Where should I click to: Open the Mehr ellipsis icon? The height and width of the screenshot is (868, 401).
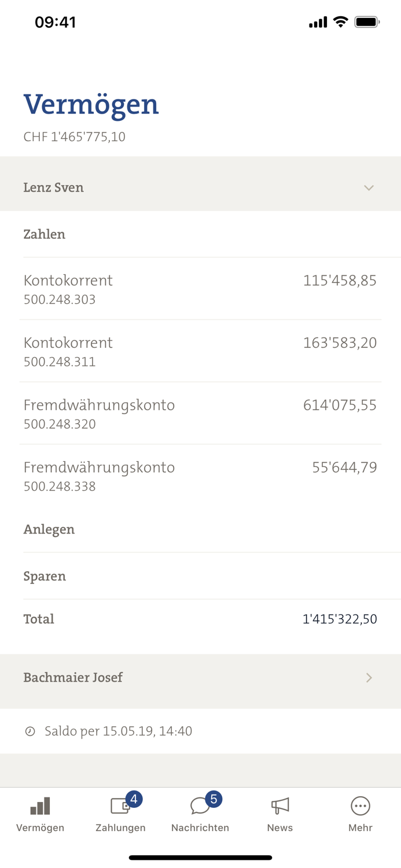tap(360, 806)
